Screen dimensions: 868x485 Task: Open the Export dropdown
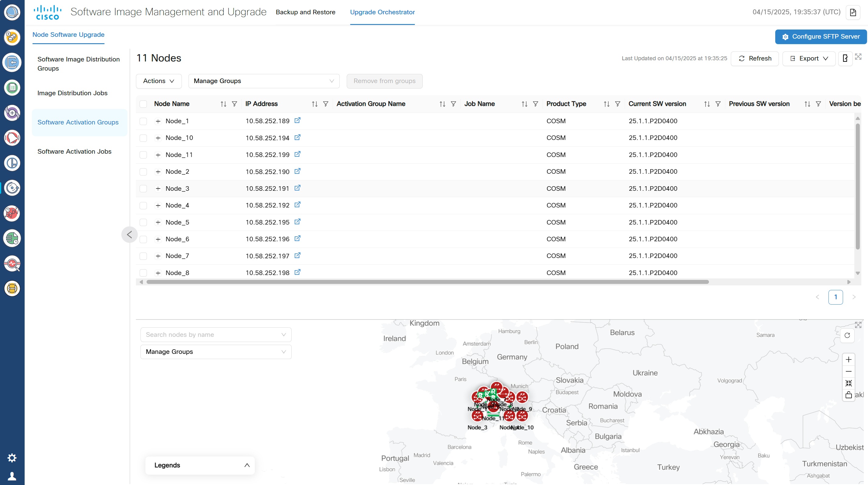809,59
